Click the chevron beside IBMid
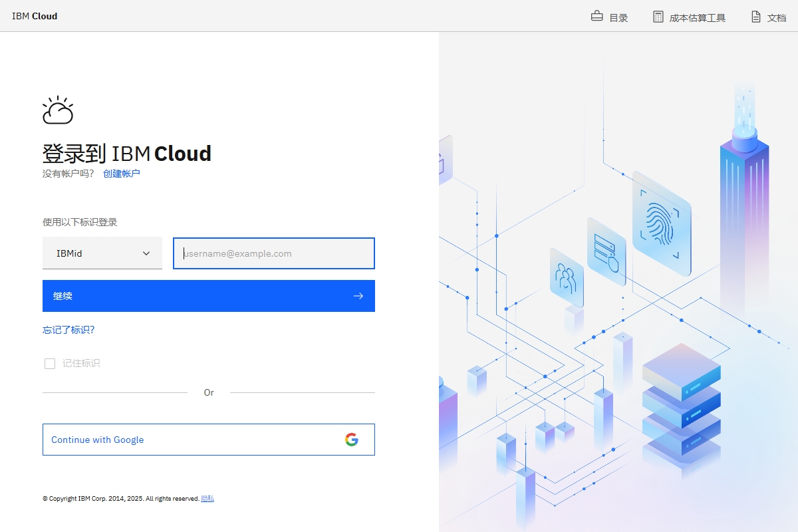Viewport: 798px width, 532px height. click(148, 253)
